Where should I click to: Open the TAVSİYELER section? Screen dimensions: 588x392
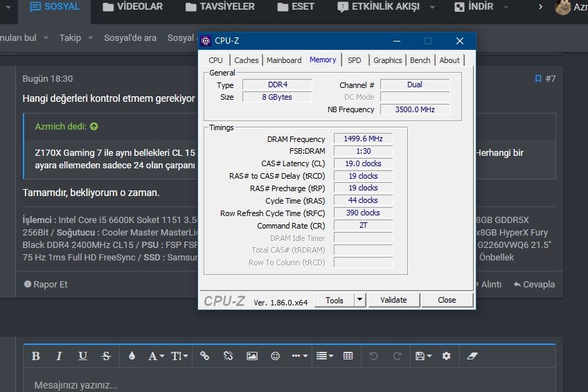coord(220,7)
